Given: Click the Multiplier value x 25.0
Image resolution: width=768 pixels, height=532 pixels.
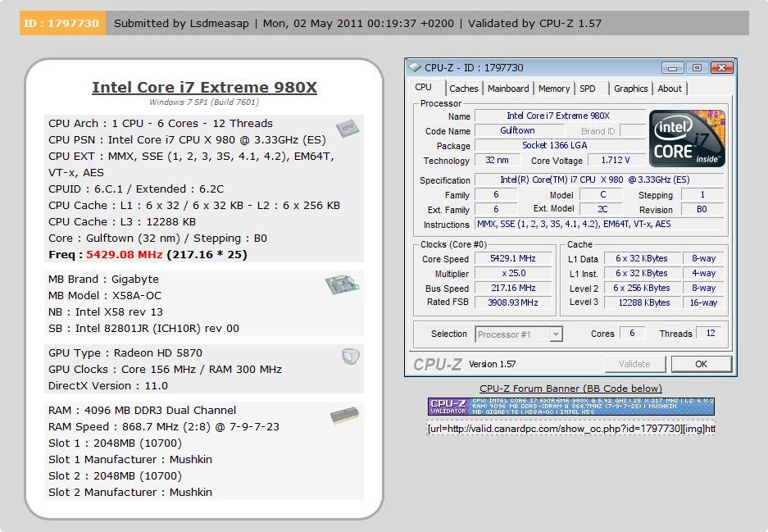Looking at the screenshot, I should point(513,273).
